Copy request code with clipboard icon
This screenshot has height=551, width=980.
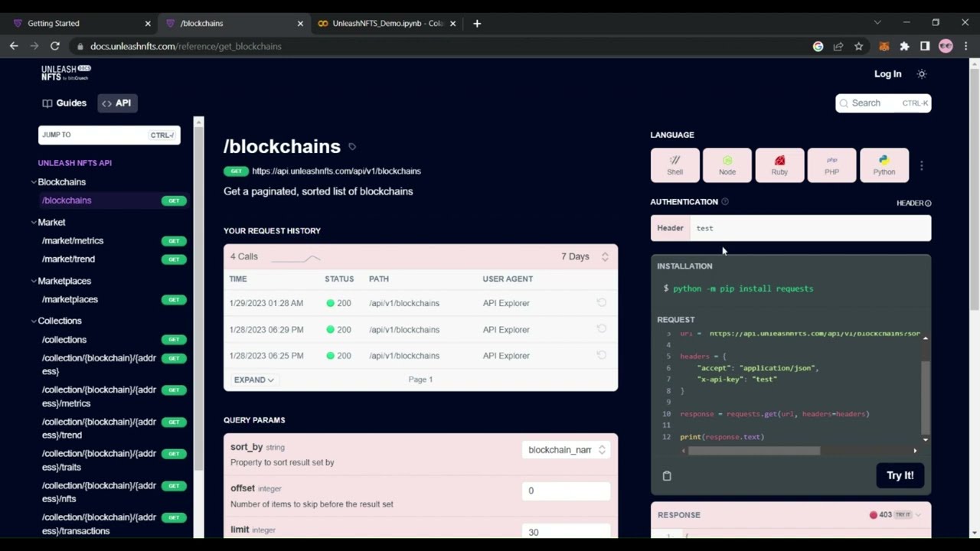pyautogui.click(x=667, y=476)
